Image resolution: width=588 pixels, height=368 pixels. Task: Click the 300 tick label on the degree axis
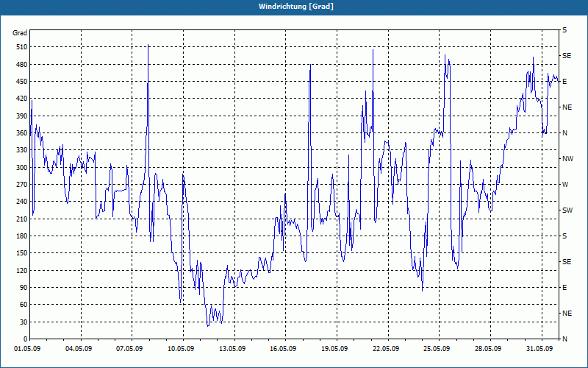tap(21, 168)
